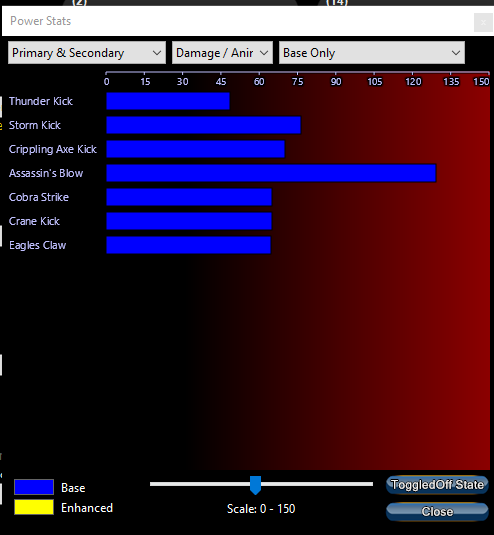The height and width of the screenshot is (535, 494).
Task: Click the Eagles Claw bar
Action: coord(188,245)
